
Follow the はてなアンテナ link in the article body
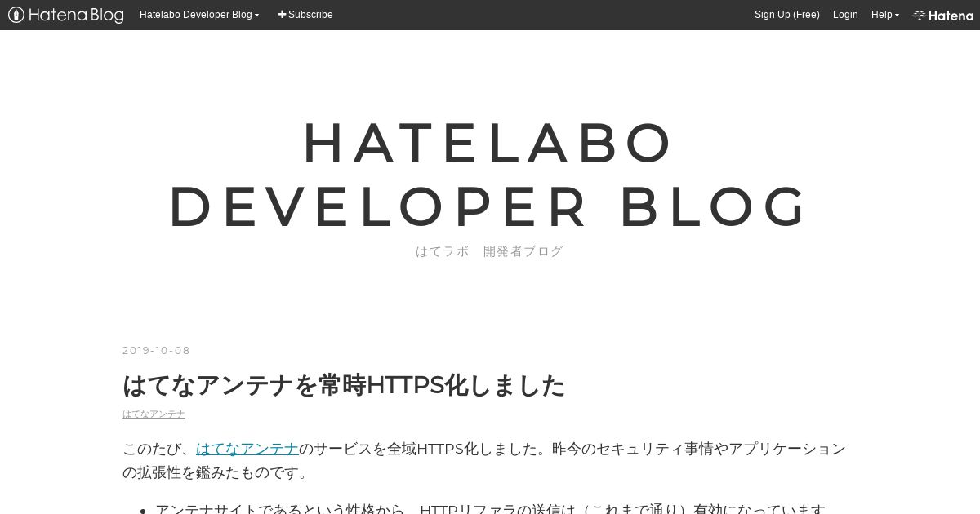247,449
